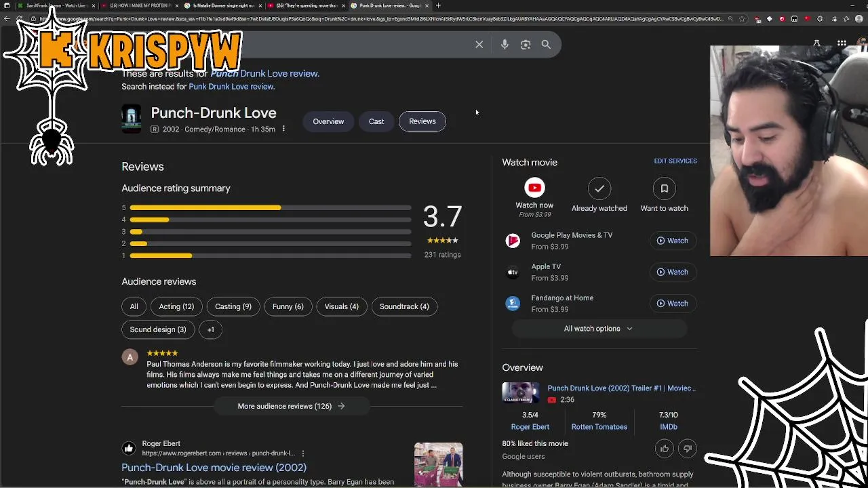Viewport: 868px width, 488px height.
Task: Filter reviews by Funny (6)
Action: (288, 306)
